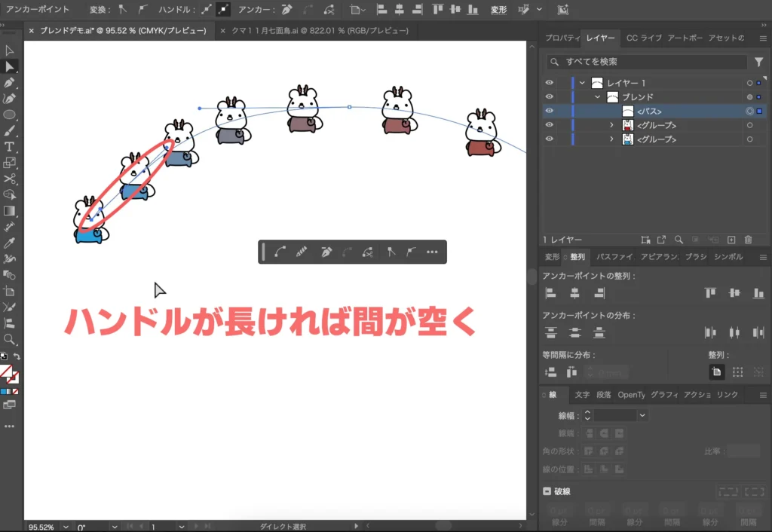
Task: Open the layer filter icon beside the search field
Action: click(x=758, y=62)
